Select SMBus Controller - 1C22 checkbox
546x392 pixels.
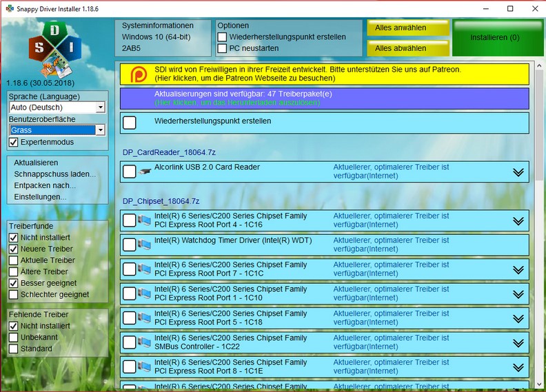coord(129,342)
